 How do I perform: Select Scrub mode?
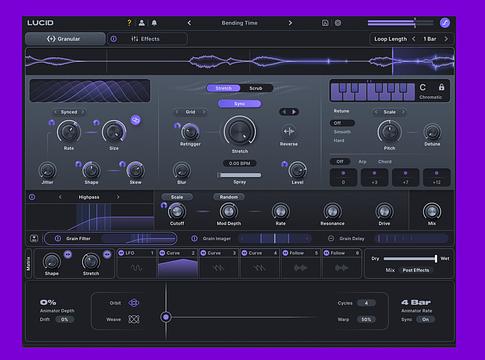(256, 88)
